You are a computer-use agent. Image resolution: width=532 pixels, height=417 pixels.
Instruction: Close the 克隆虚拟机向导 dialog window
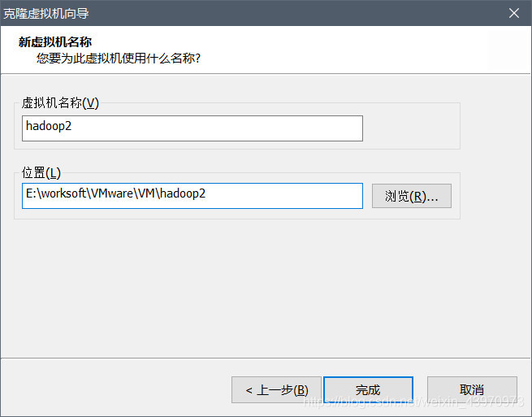point(514,13)
